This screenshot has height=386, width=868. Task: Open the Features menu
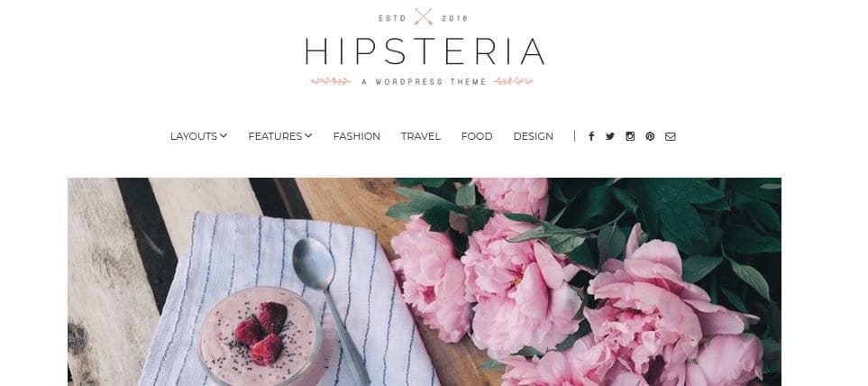pyautogui.click(x=275, y=136)
